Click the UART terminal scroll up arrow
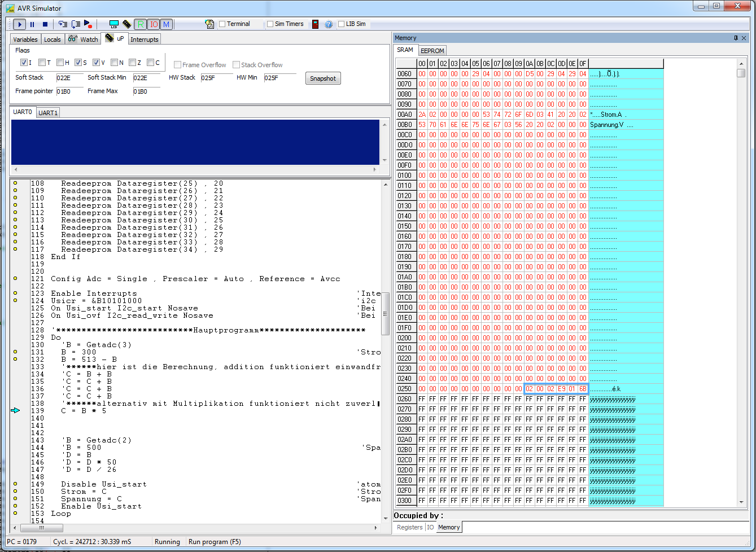This screenshot has width=756, height=552. [x=385, y=125]
